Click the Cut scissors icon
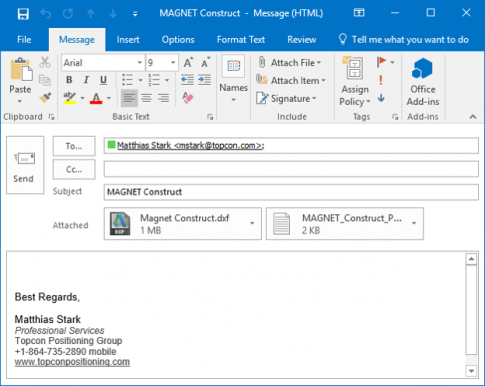The height and width of the screenshot is (386, 485). pyautogui.click(x=45, y=62)
